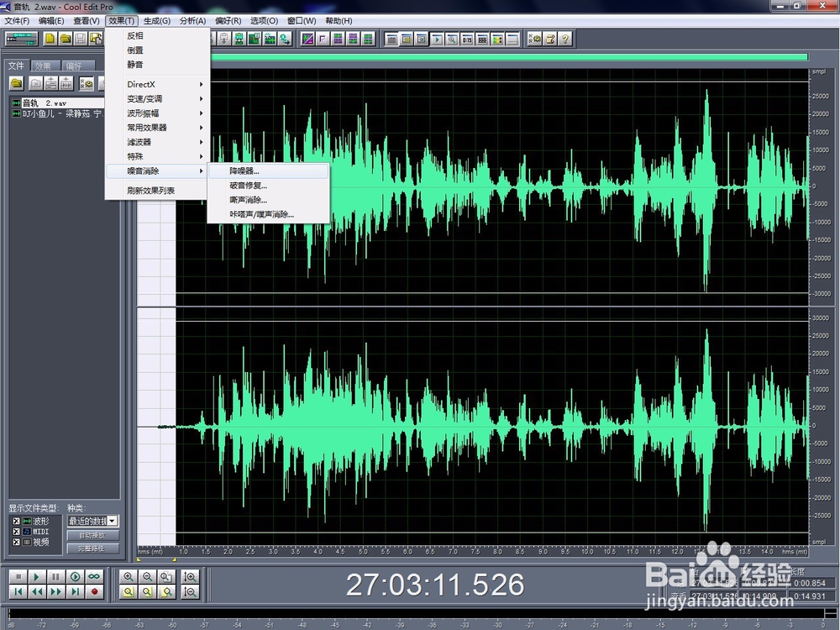840x630 pixels.
Task: Expand the 常用效果器 submenu
Action: pos(158,128)
